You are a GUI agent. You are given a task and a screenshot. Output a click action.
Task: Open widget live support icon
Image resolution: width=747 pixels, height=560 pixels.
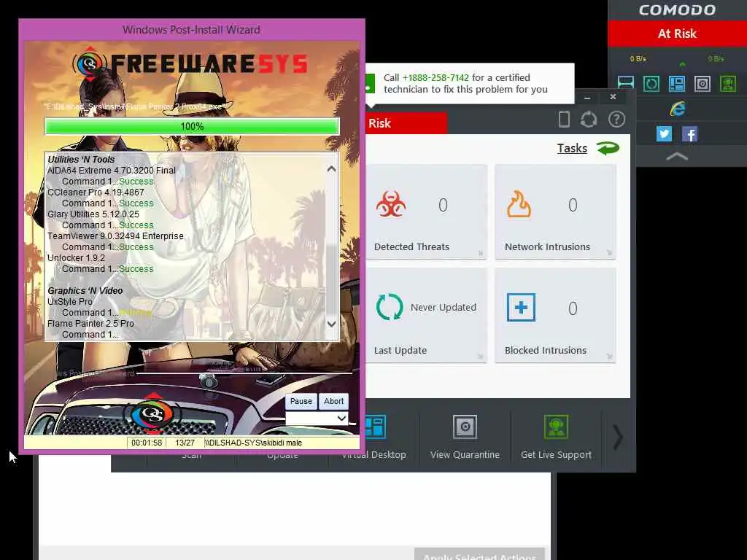(x=728, y=84)
